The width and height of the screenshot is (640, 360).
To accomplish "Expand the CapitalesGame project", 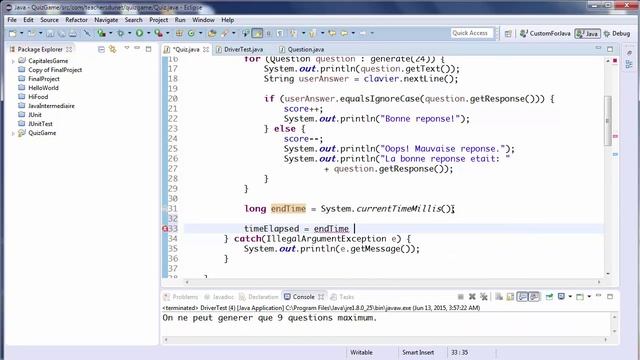I will tap(13, 61).
